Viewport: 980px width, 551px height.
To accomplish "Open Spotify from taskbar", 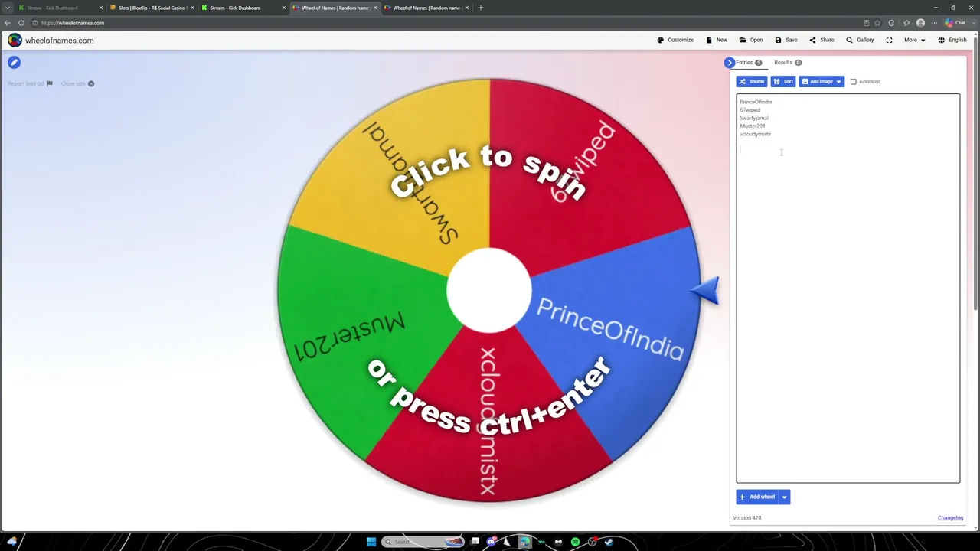I will [x=575, y=542].
